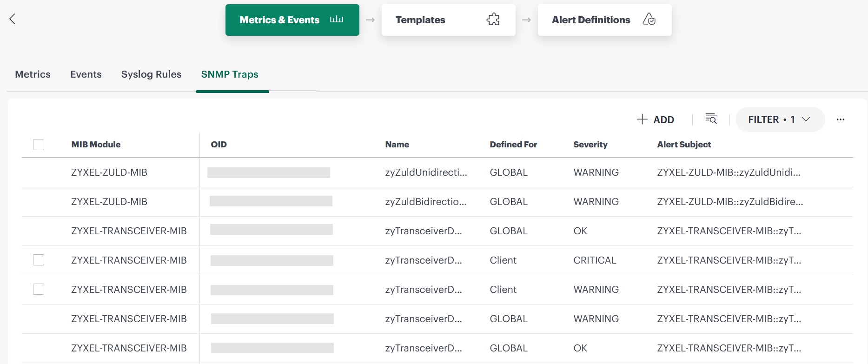Image resolution: width=868 pixels, height=364 pixels.
Task: Open the table search icon
Action: point(711,119)
